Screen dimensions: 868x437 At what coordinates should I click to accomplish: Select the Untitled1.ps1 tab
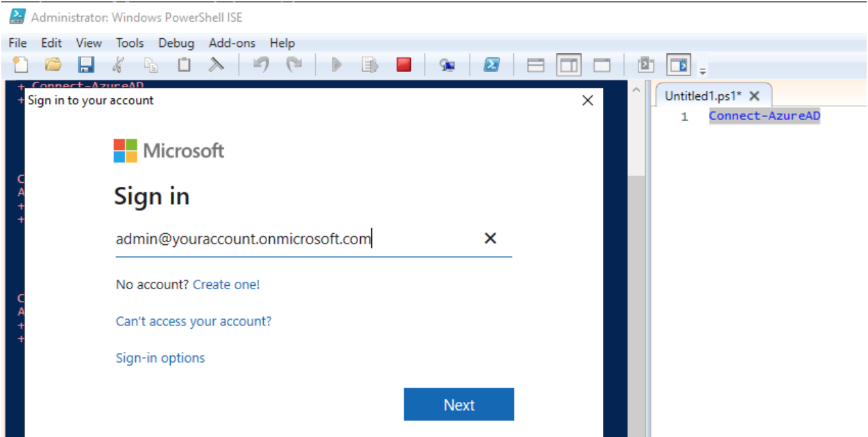click(701, 95)
